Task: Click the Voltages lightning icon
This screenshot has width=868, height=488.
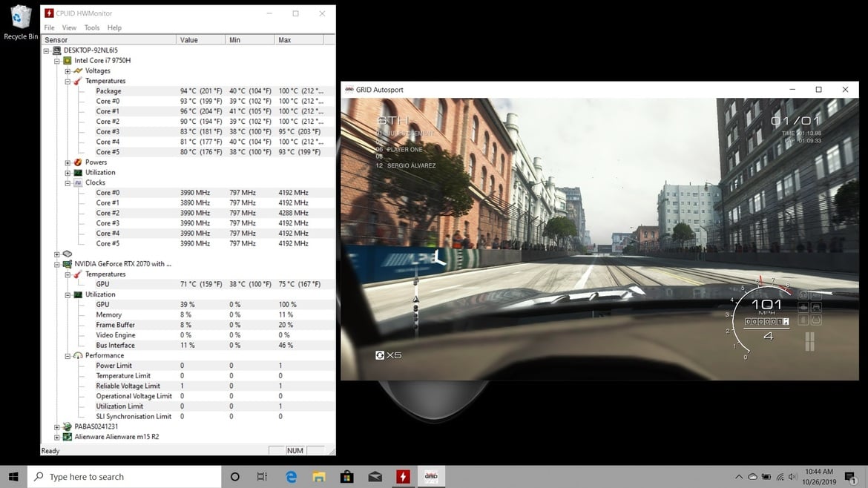Action: [x=78, y=70]
